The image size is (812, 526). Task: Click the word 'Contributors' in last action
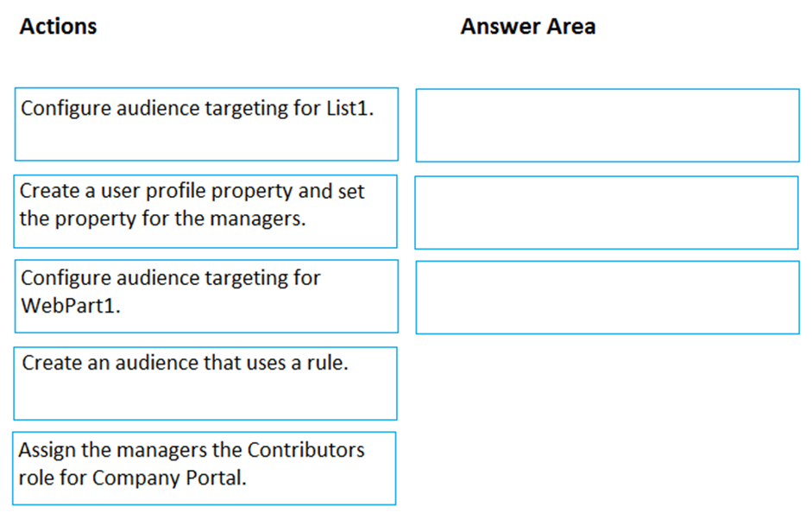coord(305,450)
